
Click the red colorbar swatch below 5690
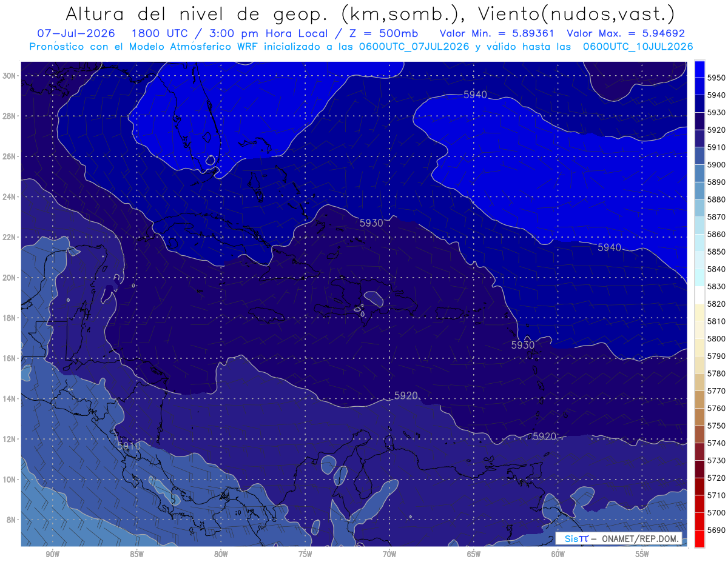coord(699,538)
